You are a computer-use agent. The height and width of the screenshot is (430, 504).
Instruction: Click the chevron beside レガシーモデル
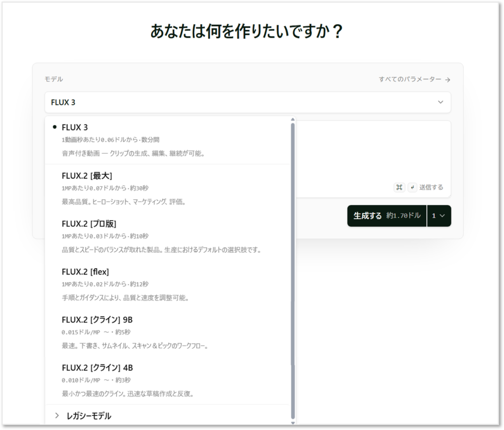point(57,416)
